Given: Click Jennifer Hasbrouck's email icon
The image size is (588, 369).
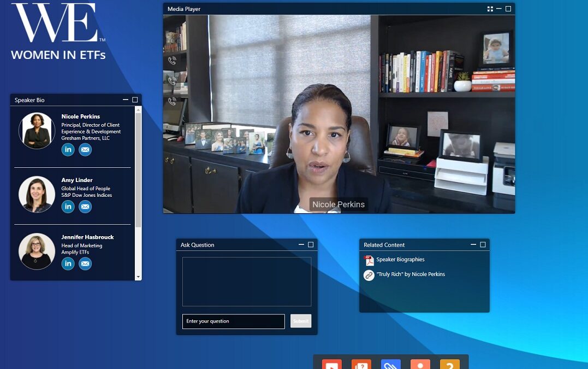Looking at the screenshot, I should (85, 264).
